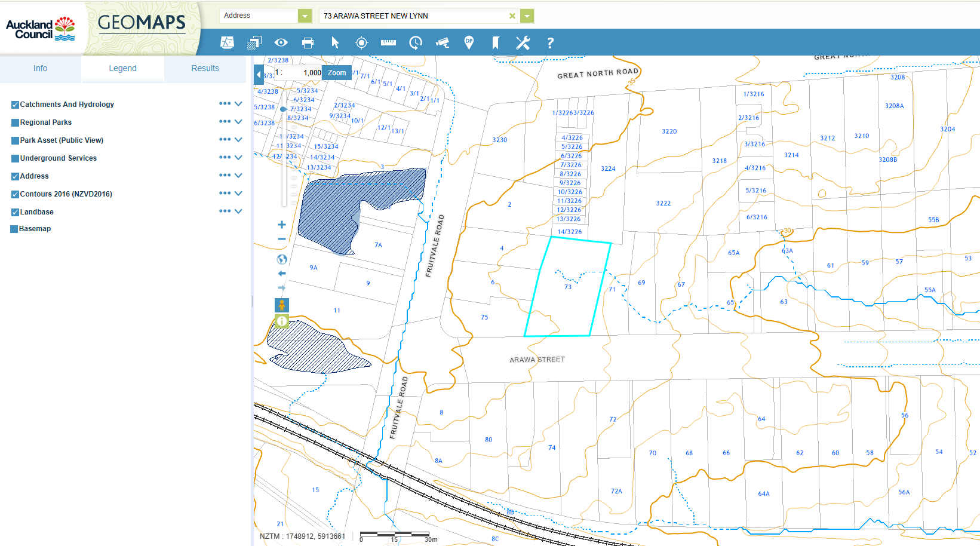Click the security camera icon

click(x=442, y=42)
